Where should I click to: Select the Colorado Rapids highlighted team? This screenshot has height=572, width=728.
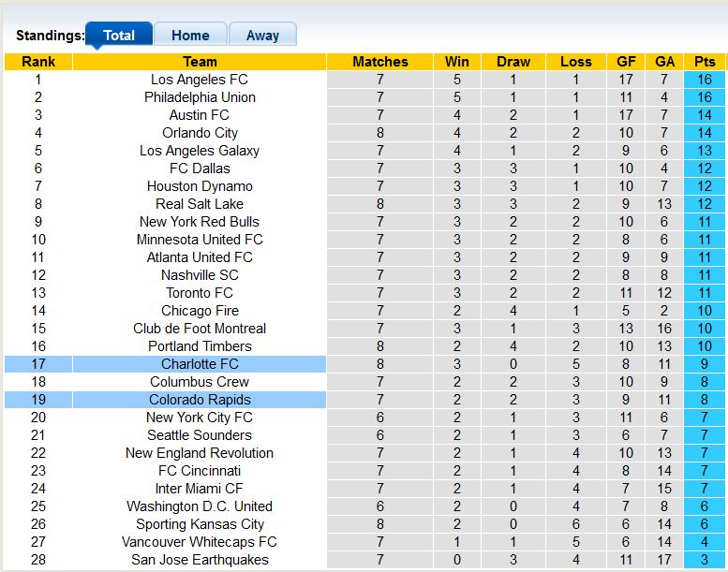(200, 400)
